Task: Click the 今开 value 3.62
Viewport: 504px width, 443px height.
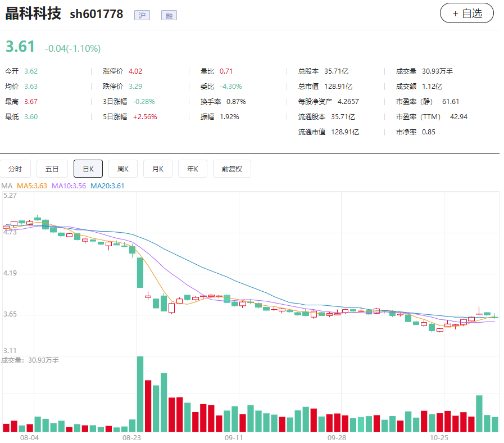Action: coord(31,71)
